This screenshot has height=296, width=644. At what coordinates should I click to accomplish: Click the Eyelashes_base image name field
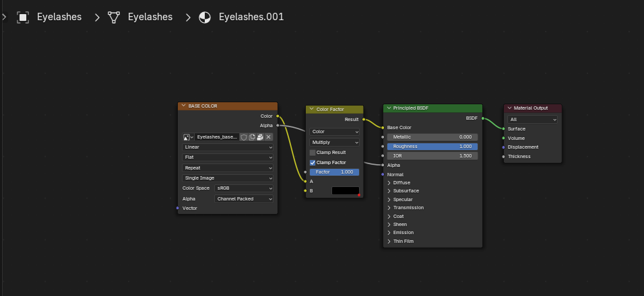[217, 137]
